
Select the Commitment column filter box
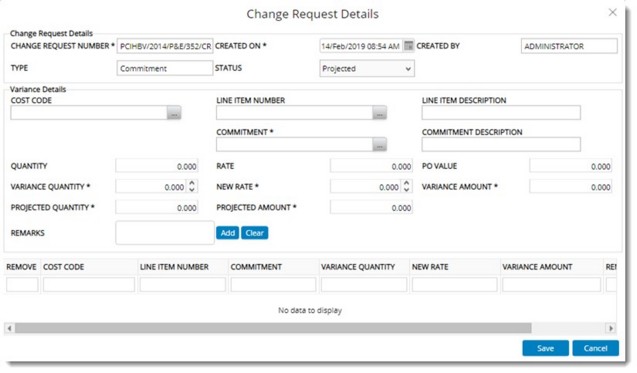click(273, 284)
